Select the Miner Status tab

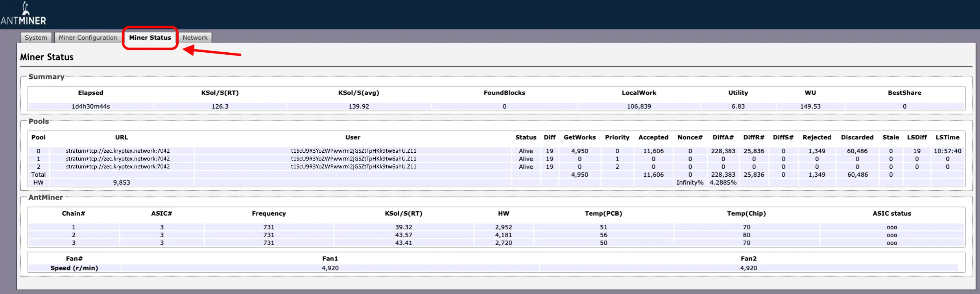coord(150,37)
